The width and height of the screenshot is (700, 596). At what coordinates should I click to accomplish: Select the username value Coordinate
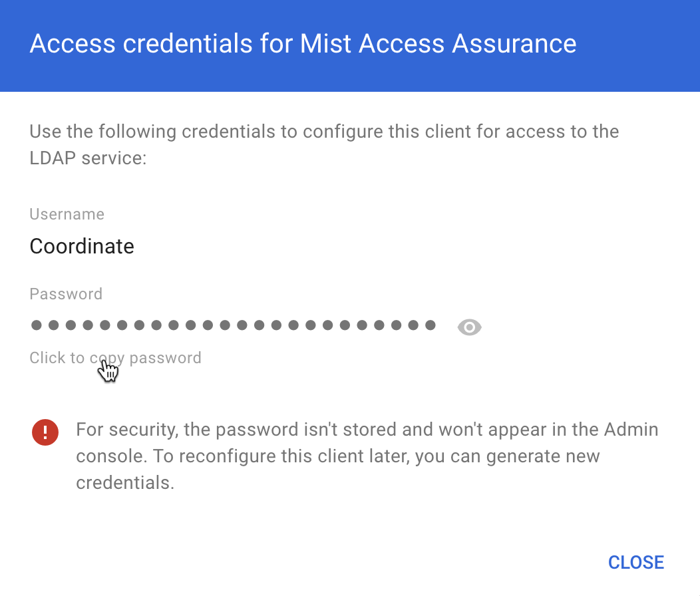pyautogui.click(x=82, y=247)
